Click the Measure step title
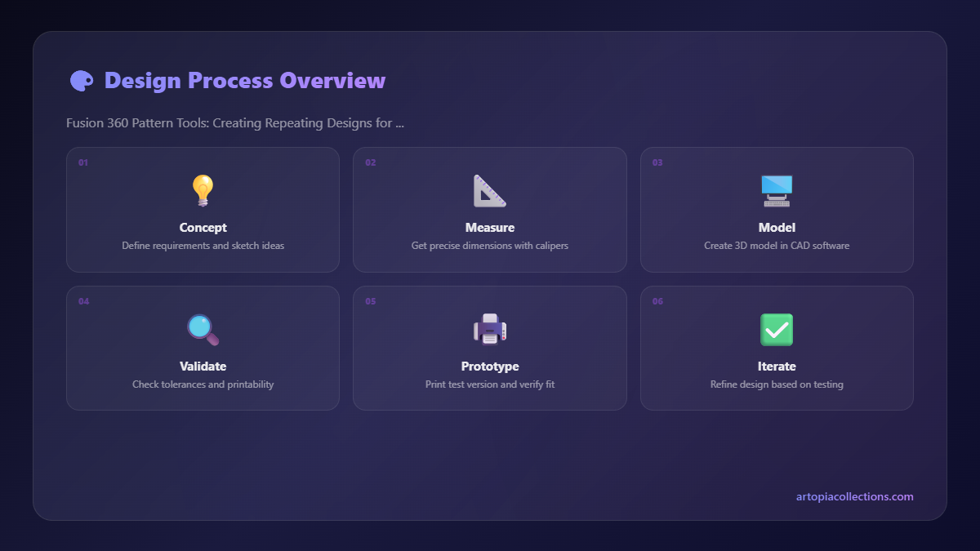This screenshot has width=980, height=551. 489,228
